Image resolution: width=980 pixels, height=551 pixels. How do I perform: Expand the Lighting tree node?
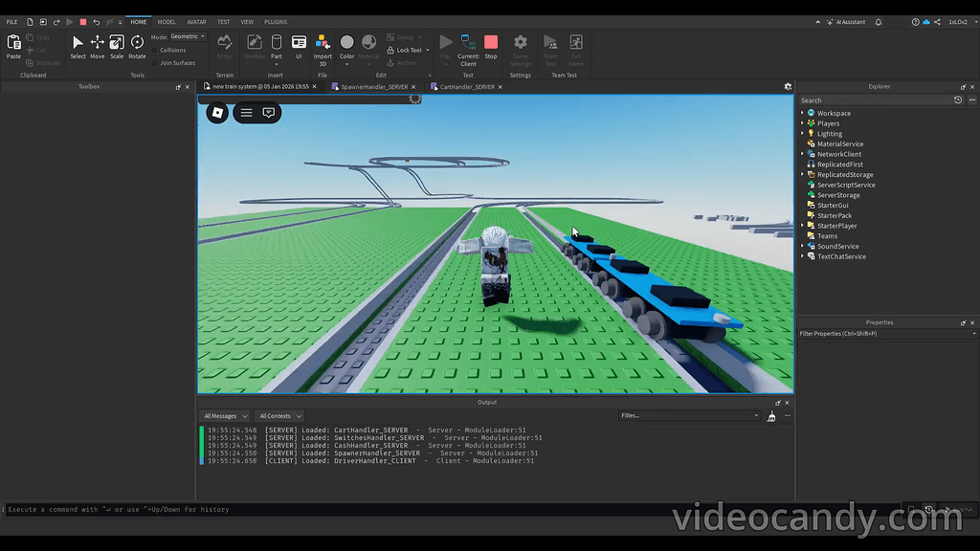(803, 134)
